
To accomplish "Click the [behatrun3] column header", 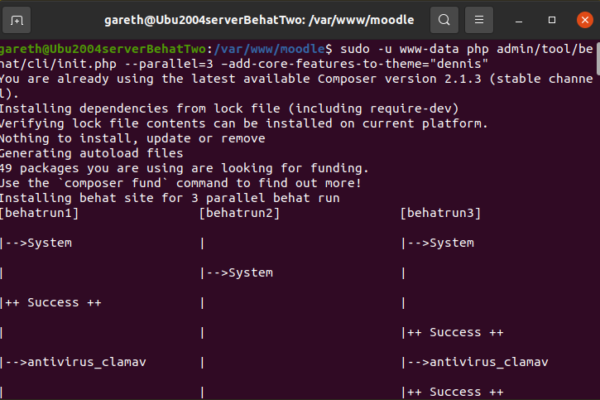I will [440, 213].
